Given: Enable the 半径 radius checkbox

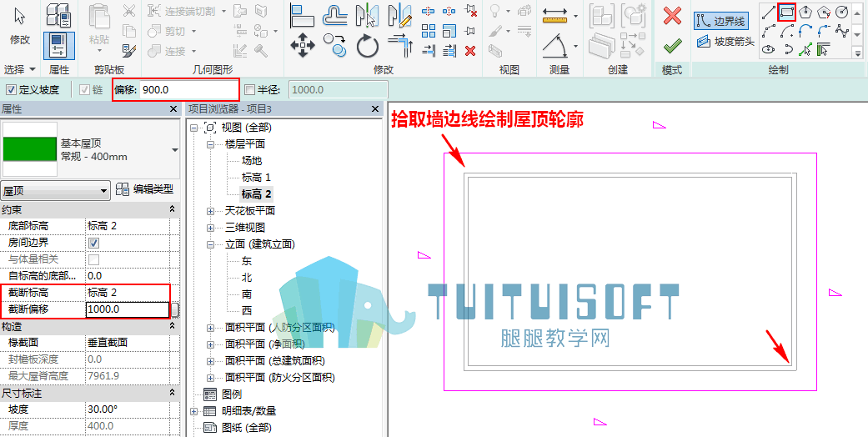Looking at the screenshot, I should [249, 90].
